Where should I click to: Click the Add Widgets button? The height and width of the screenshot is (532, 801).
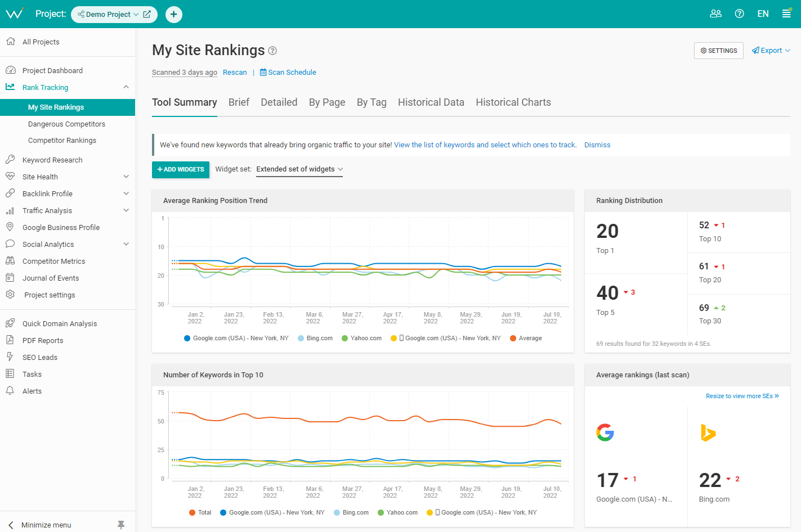[181, 170]
